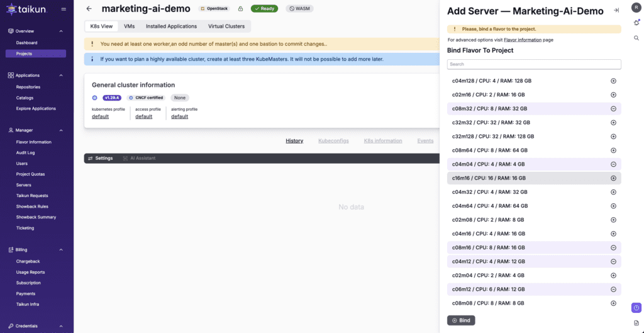Click the Bind button
The height and width of the screenshot is (333, 644).
460,320
